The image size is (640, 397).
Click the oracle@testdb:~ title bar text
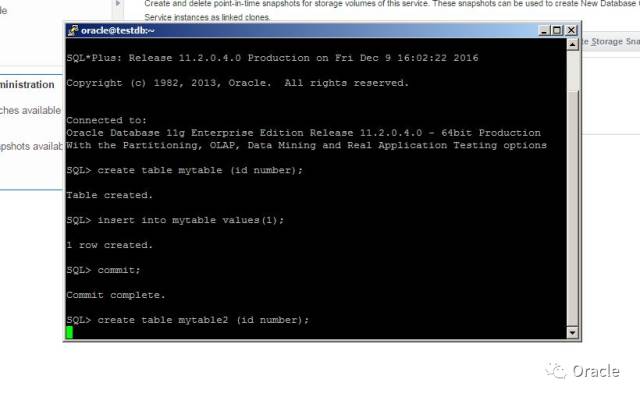coord(118,31)
